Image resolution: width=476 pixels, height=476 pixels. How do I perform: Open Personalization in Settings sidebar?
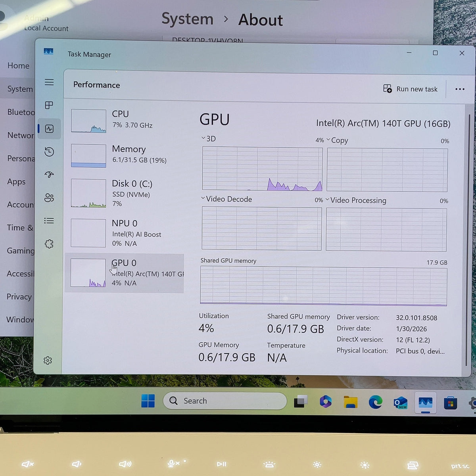tap(21, 158)
